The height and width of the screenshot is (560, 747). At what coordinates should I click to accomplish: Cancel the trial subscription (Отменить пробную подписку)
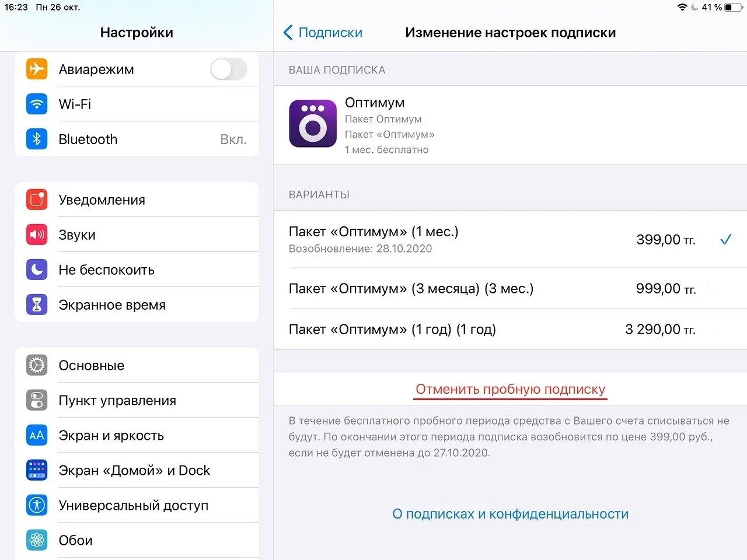(x=510, y=389)
